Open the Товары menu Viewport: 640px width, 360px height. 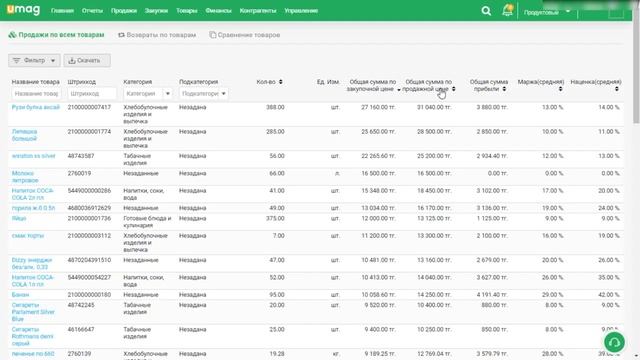pyautogui.click(x=187, y=11)
